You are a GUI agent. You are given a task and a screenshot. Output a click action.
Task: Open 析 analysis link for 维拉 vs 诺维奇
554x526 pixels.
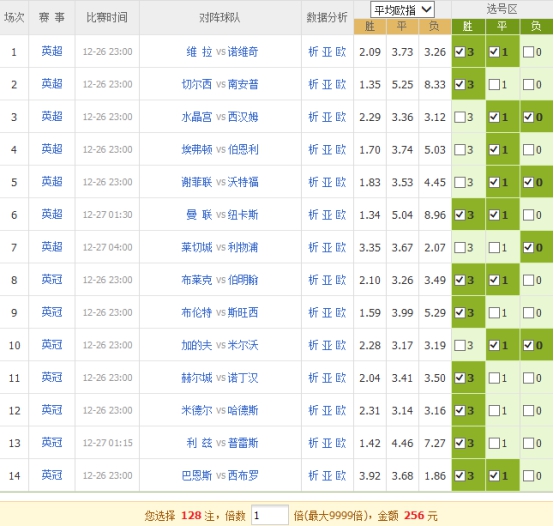click(313, 52)
